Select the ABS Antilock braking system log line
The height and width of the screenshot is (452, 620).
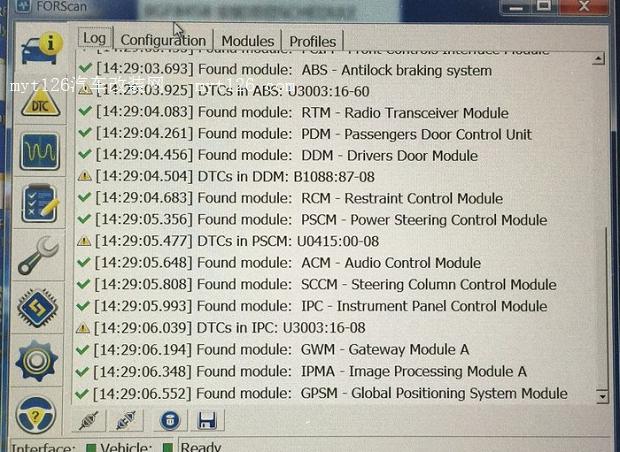(285, 70)
